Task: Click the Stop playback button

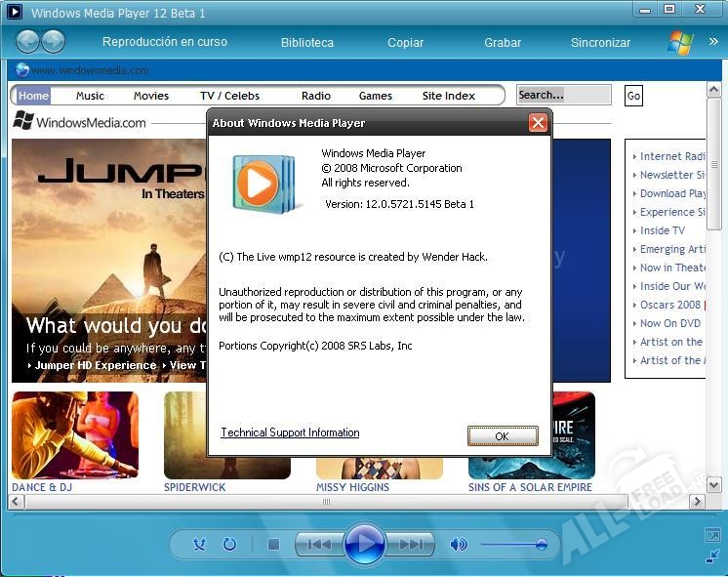Action: pos(273,544)
